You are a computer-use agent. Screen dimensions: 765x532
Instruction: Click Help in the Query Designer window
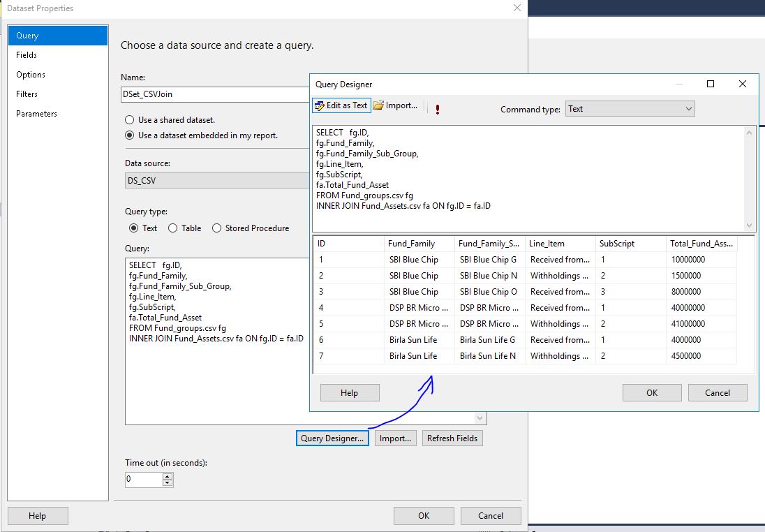[x=349, y=392]
